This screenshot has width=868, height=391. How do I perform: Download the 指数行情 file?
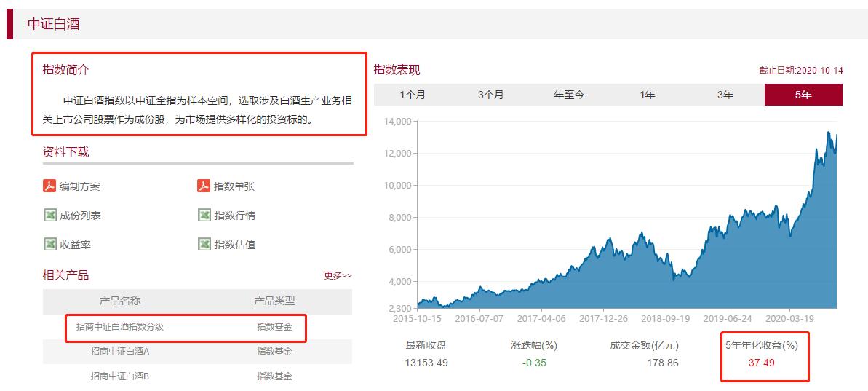[235, 216]
